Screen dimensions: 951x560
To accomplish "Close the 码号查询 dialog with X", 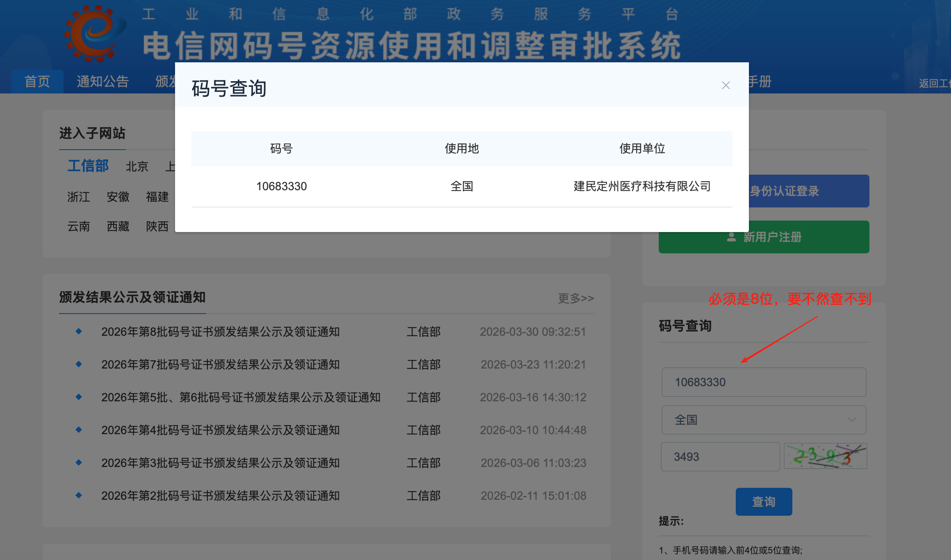I will click(726, 85).
